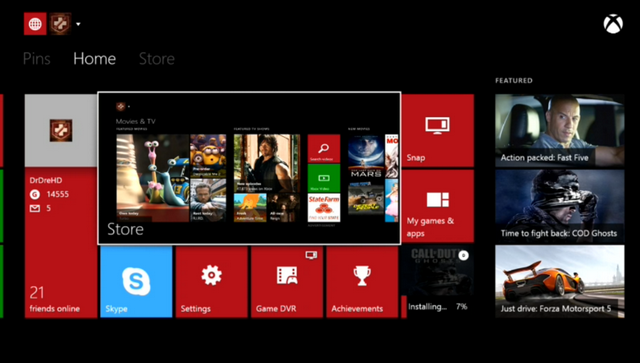
Task: Switch to the Pins tab
Action: coord(37,59)
